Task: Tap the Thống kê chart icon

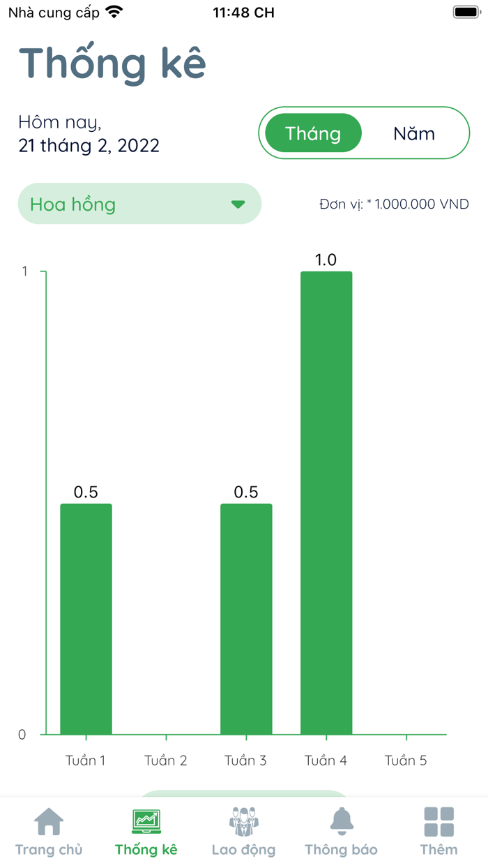Action: tap(146, 822)
